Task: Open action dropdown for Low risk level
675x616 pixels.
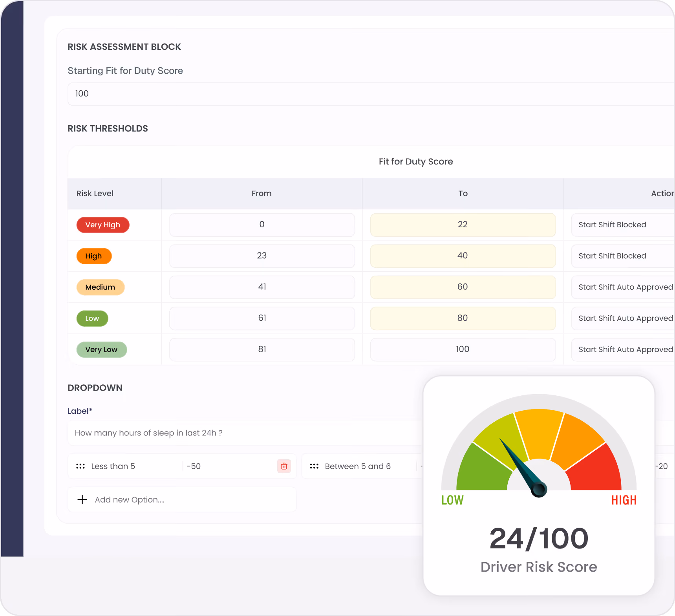Action: click(x=623, y=318)
